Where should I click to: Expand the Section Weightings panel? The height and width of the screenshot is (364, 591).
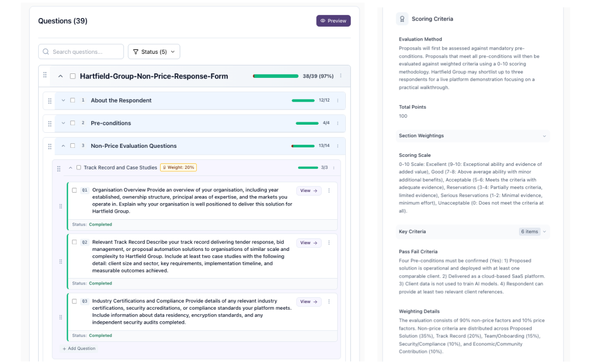point(473,136)
